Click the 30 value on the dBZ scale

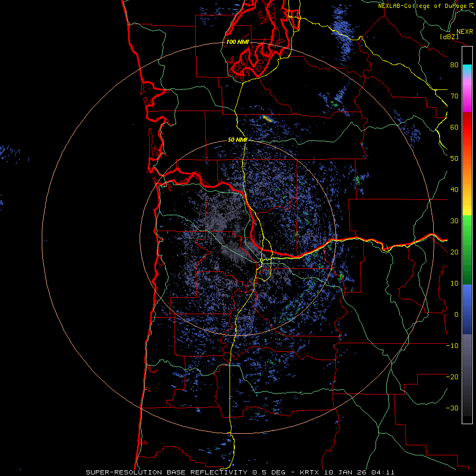click(x=454, y=221)
